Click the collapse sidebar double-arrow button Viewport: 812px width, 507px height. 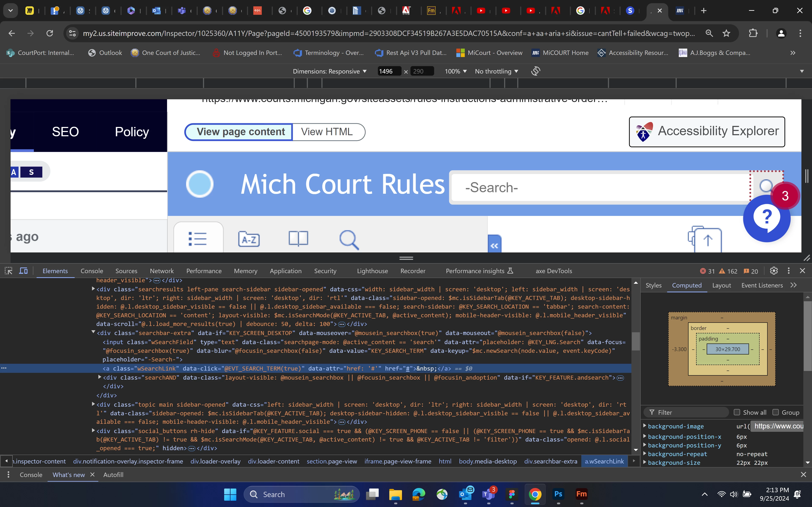(x=494, y=245)
